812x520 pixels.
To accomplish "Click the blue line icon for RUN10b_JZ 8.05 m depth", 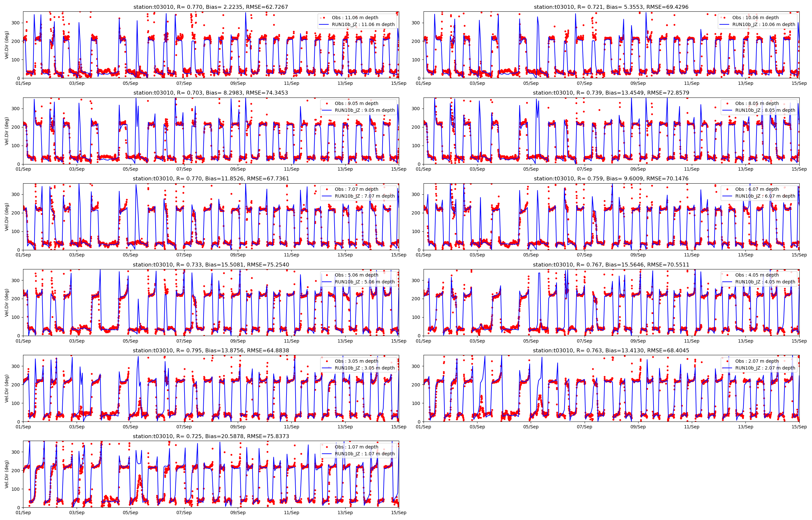I will (727, 110).
